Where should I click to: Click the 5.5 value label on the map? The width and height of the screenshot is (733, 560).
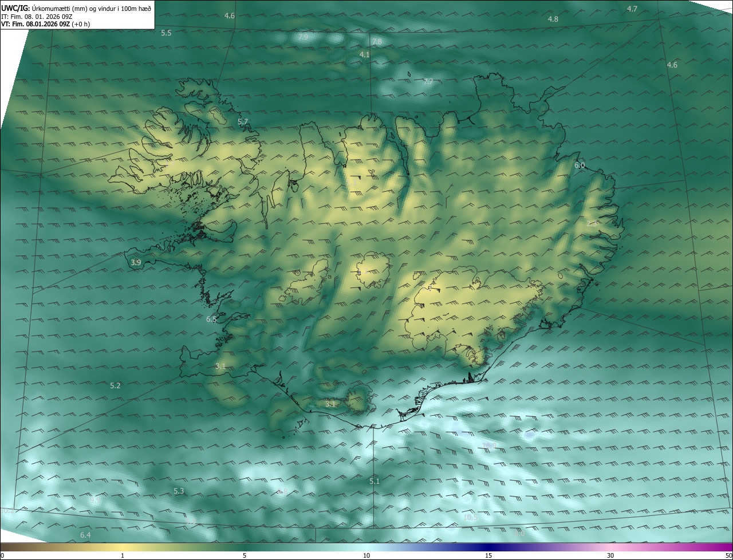[x=166, y=33]
